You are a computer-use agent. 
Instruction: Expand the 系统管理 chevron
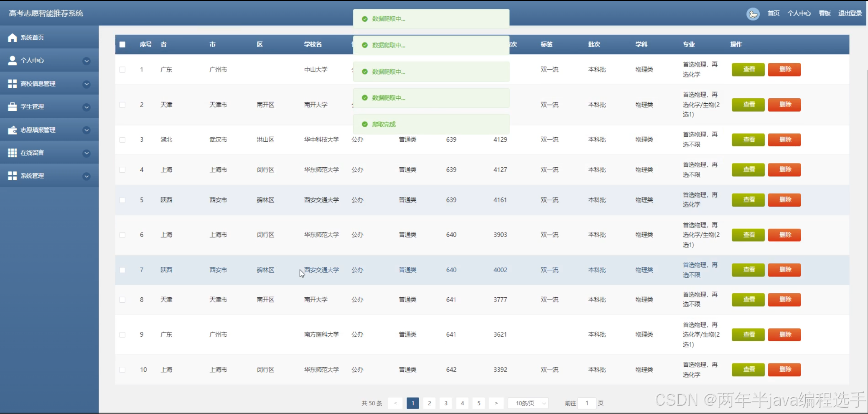click(87, 176)
